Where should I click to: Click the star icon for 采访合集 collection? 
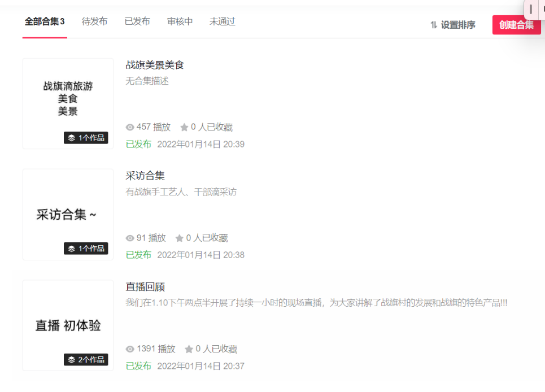[180, 238]
